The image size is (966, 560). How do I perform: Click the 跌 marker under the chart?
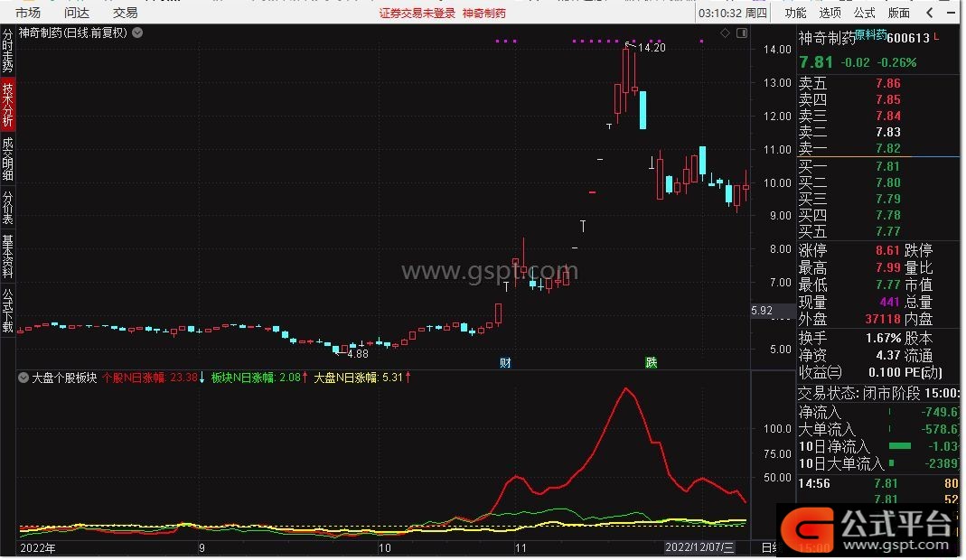point(652,363)
